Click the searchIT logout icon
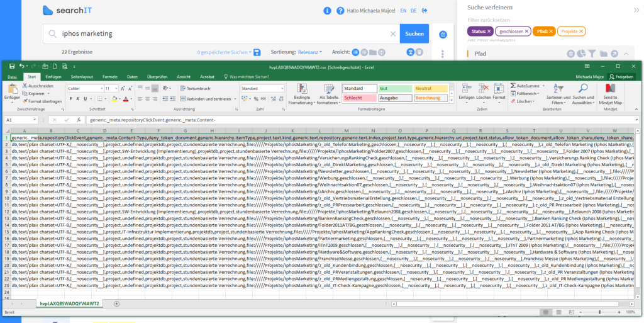The width and height of the screenshot is (644, 323). (x=425, y=11)
